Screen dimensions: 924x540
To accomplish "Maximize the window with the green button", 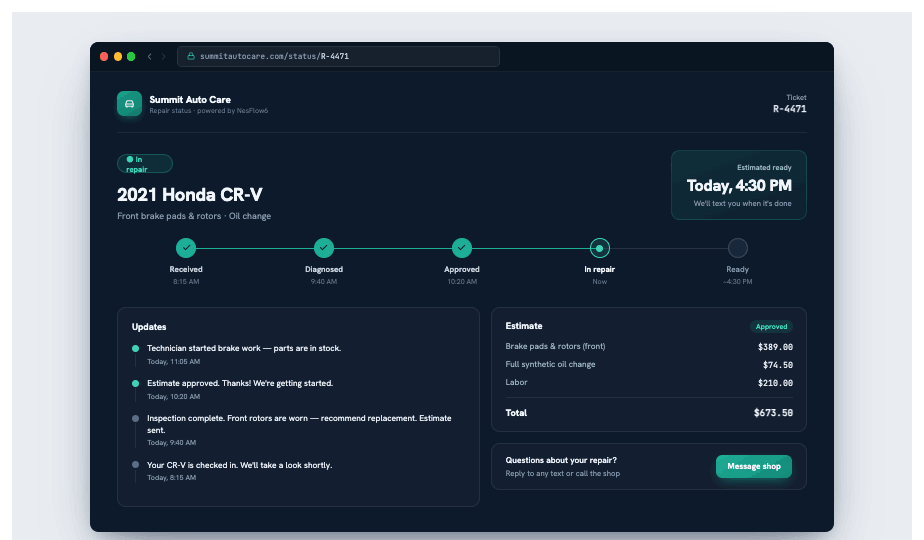I will [131, 57].
